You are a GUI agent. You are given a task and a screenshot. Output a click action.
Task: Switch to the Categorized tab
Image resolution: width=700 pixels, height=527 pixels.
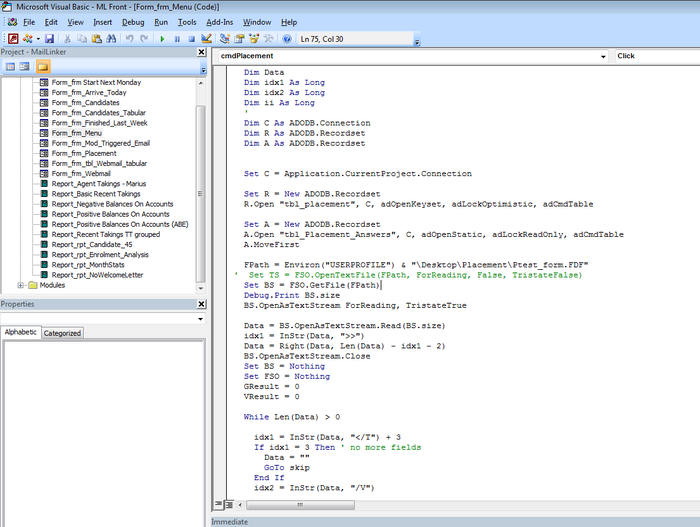[62, 333]
